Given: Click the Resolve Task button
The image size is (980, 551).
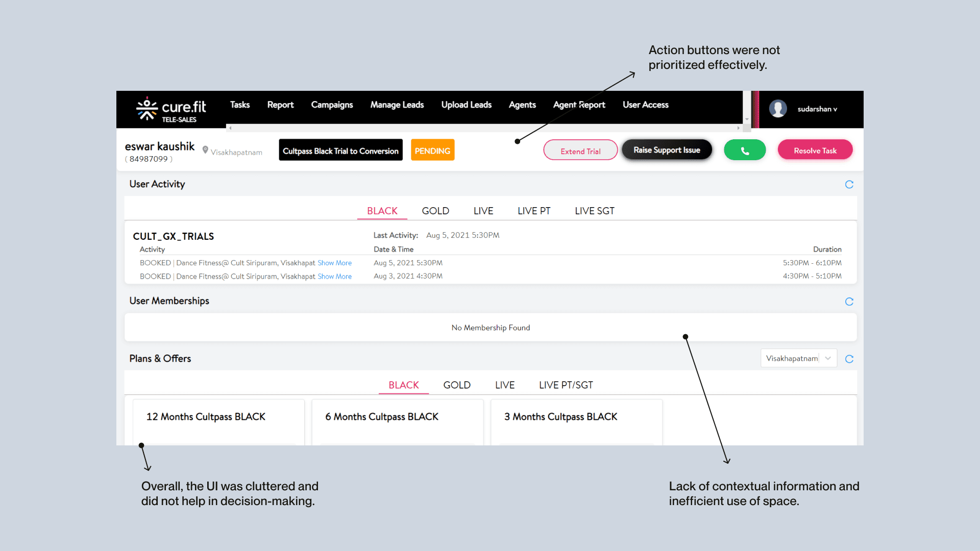Looking at the screenshot, I should pyautogui.click(x=815, y=150).
